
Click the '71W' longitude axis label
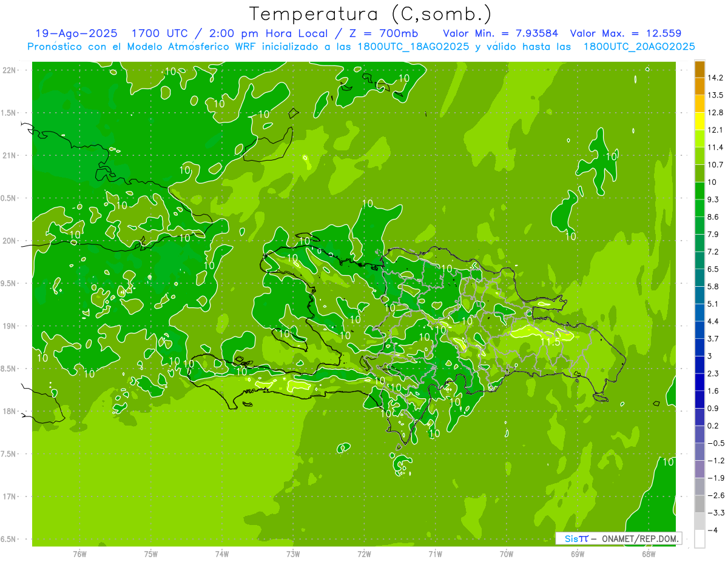[435, 554]
